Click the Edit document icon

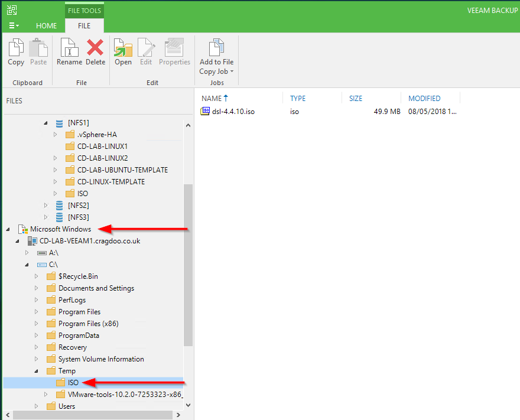(x=146, y=47)
